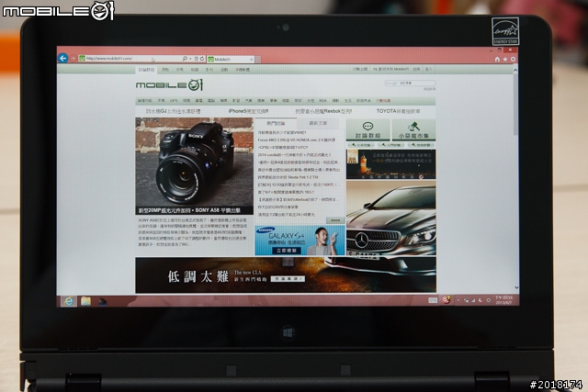
Task: Click the SONY A58 camera photo
Action: click(x=194, y=162)
